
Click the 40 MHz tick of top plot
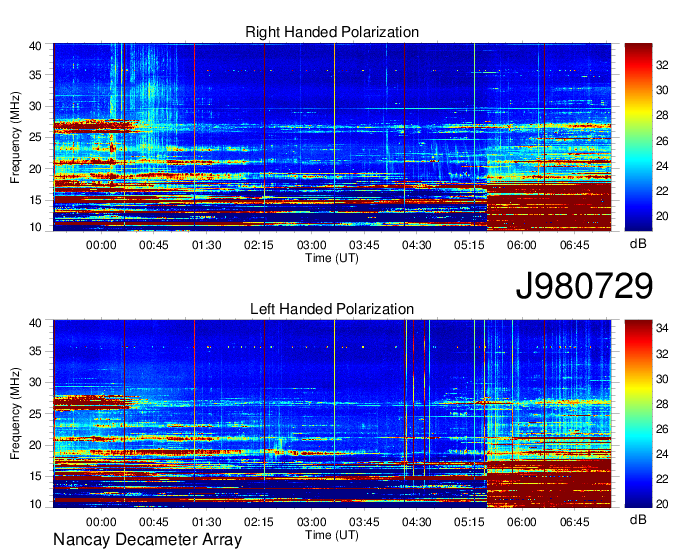tap(35, 46)
